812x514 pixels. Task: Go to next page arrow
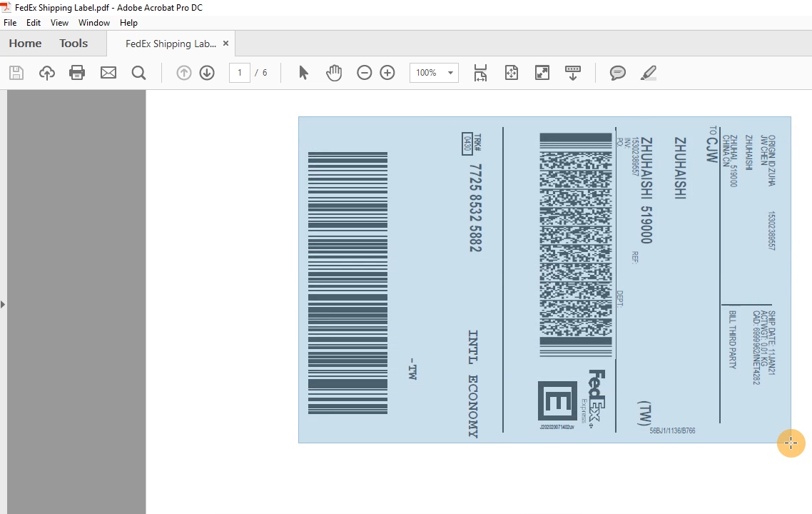207,73
